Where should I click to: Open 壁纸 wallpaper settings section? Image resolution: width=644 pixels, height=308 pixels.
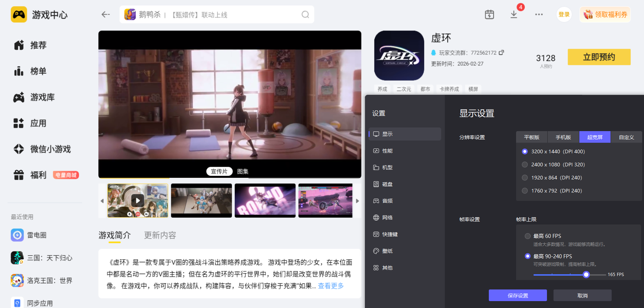(405, 251)
